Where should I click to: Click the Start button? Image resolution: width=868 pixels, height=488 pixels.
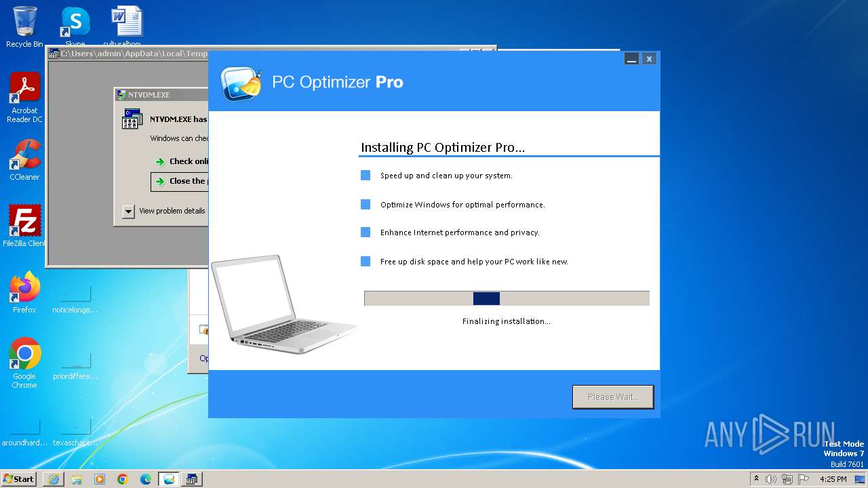(x=19, y=479)
